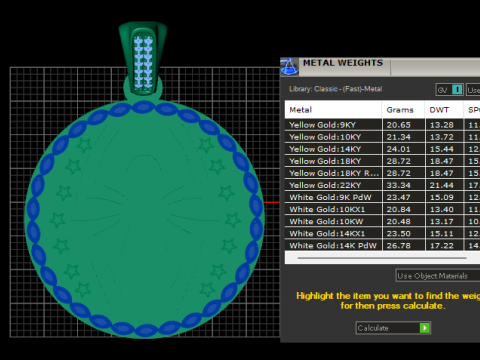Click the green arrow on Calculate
Image resolution: width=480 pixels, height=360 pixels.
425,328
